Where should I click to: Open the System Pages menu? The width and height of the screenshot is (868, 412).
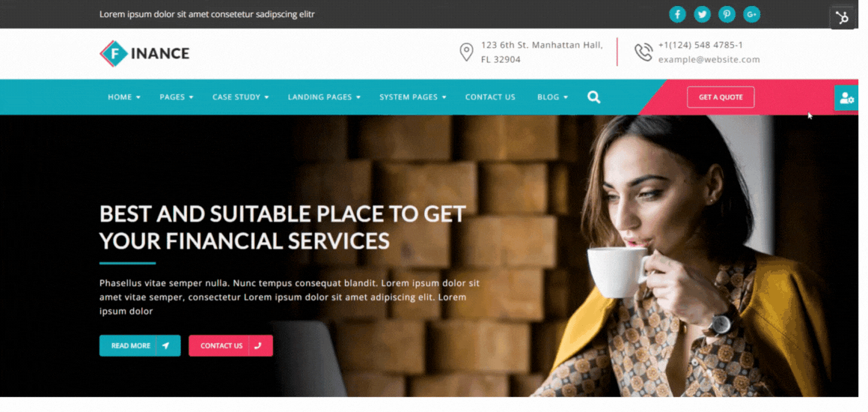click(412, 97)
